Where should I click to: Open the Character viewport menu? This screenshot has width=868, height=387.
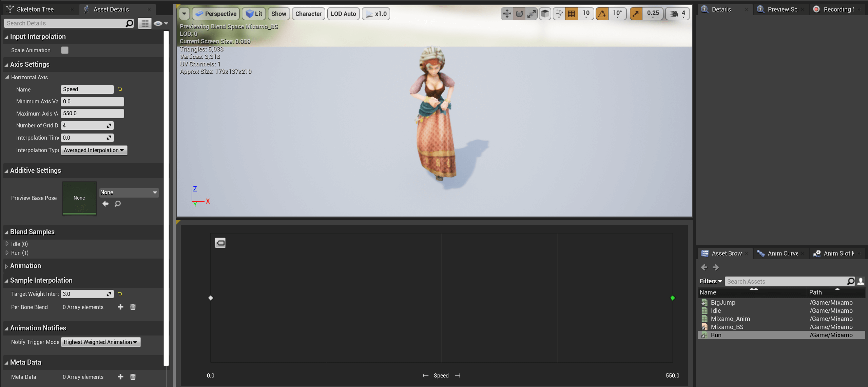click(308, 14)
